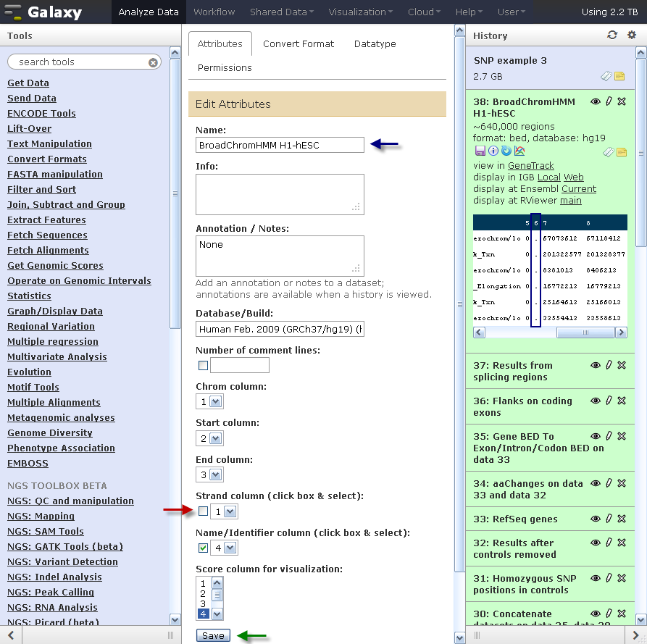Move the dataset 38 preview horizontal scrollbar thumb
Viewport: 647px width, 644px height.
point(585,333)
